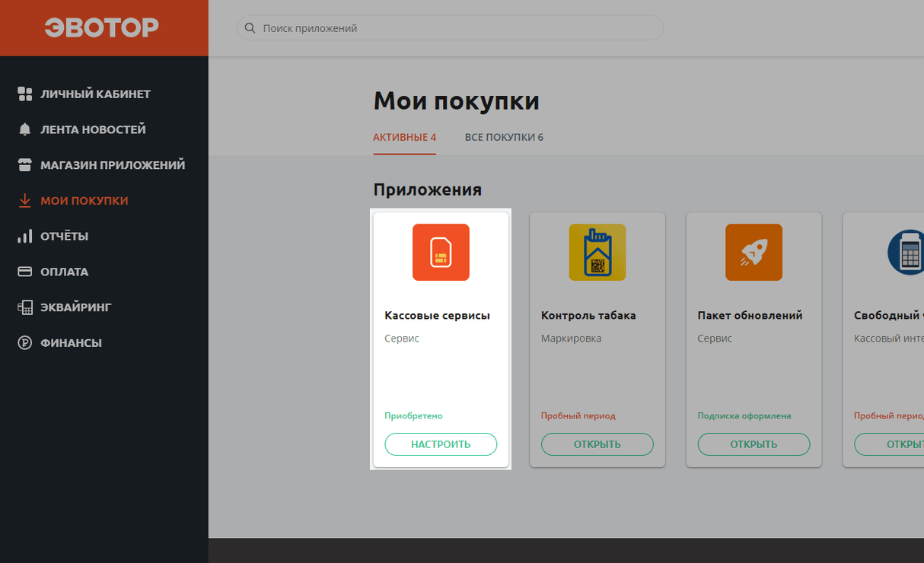Focus the Поиск приложений search field
The height and width of the screenshot is (563, 924).
450,28
